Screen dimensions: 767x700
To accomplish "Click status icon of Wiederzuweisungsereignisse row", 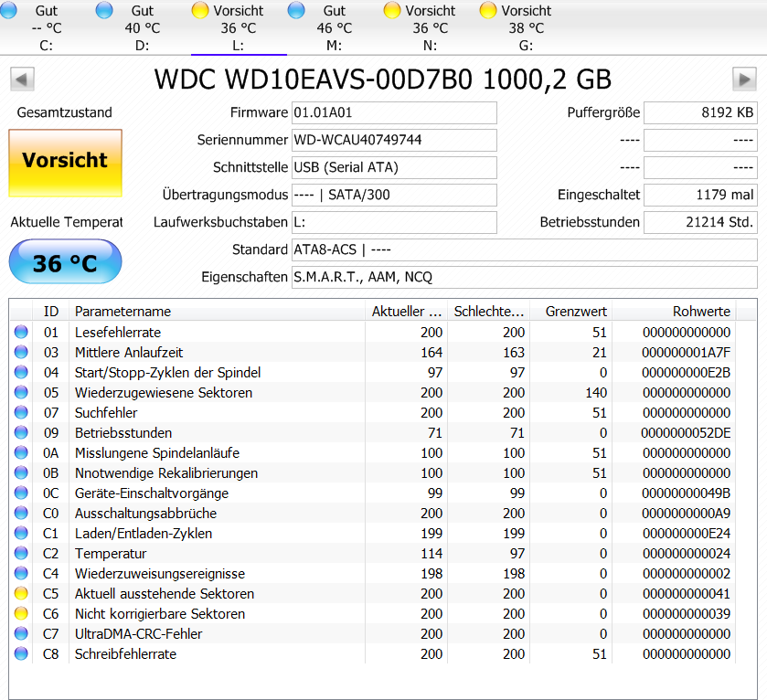I will tap(21, 573).
